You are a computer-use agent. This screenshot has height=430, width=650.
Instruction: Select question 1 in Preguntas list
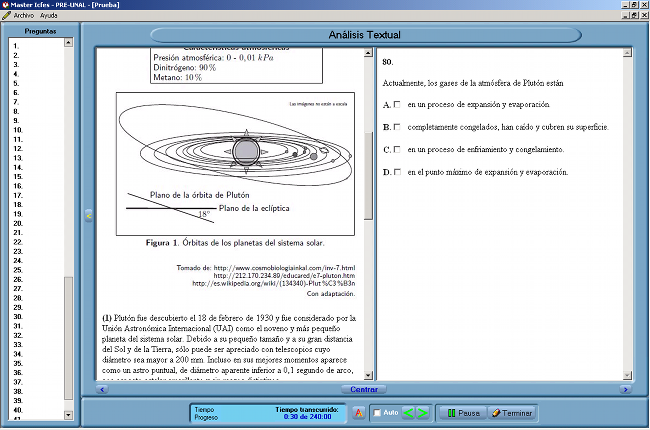[x=16, y=46]
